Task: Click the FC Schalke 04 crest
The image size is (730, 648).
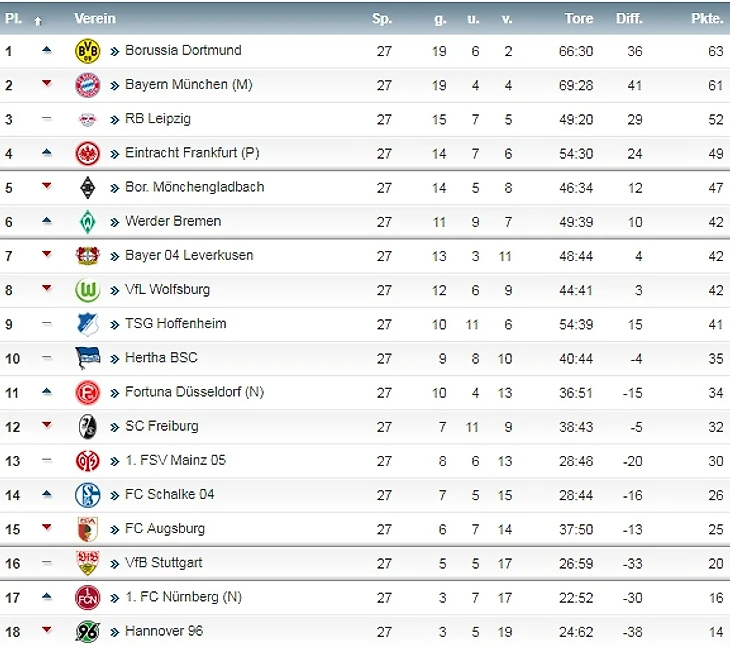Action: (x=88, y=494)
